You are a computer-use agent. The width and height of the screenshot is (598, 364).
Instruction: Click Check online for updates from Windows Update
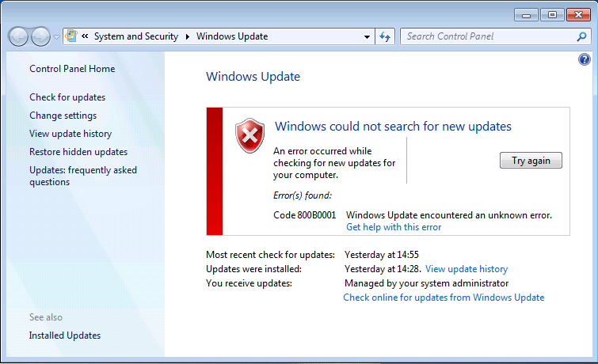pyautogui.click(x=444, y=298)
